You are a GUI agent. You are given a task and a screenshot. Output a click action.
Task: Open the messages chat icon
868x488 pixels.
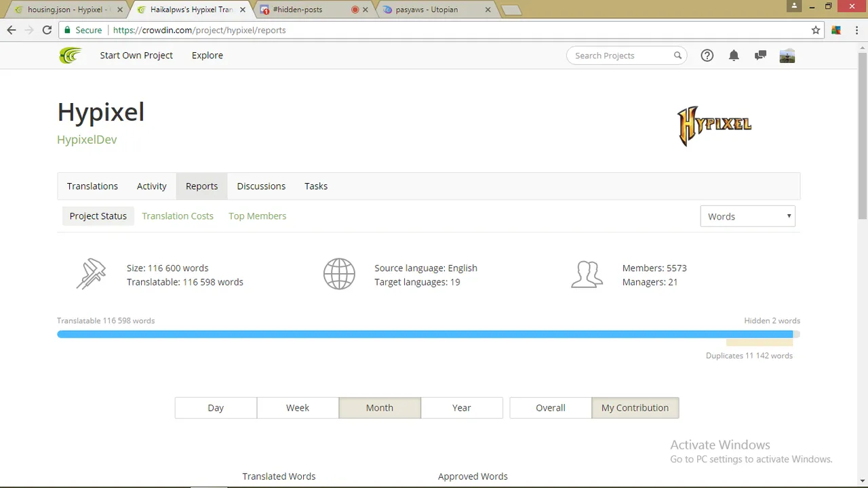pos(760,56)
